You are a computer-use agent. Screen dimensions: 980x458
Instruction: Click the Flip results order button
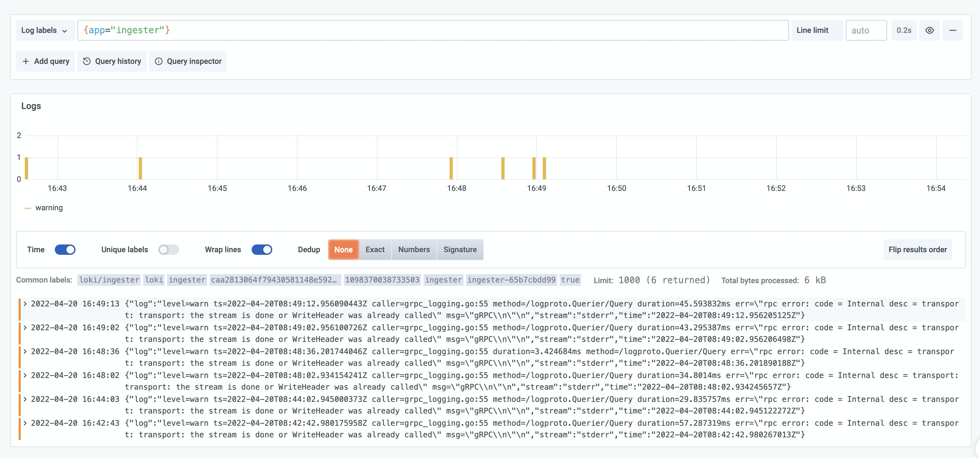918,250
